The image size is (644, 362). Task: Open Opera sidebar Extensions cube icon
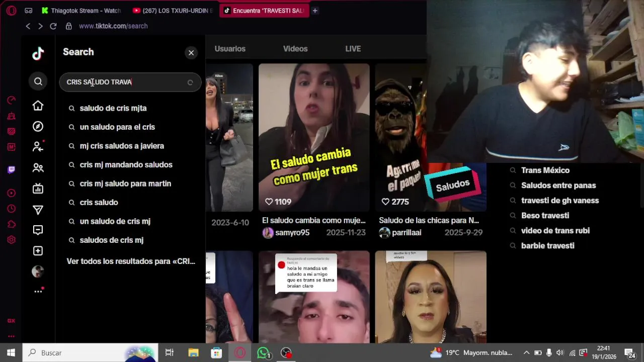point(11,224)
